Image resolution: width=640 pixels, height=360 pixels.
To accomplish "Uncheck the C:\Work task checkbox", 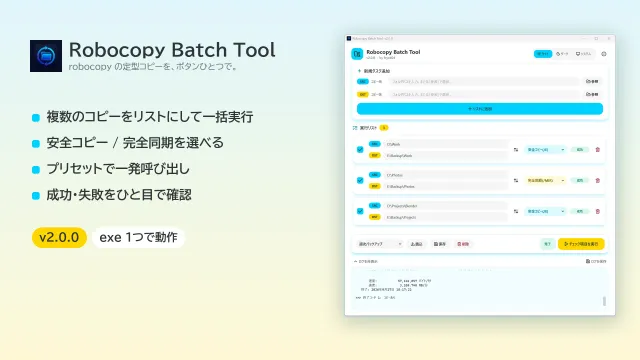I will [x=360, y=150].
